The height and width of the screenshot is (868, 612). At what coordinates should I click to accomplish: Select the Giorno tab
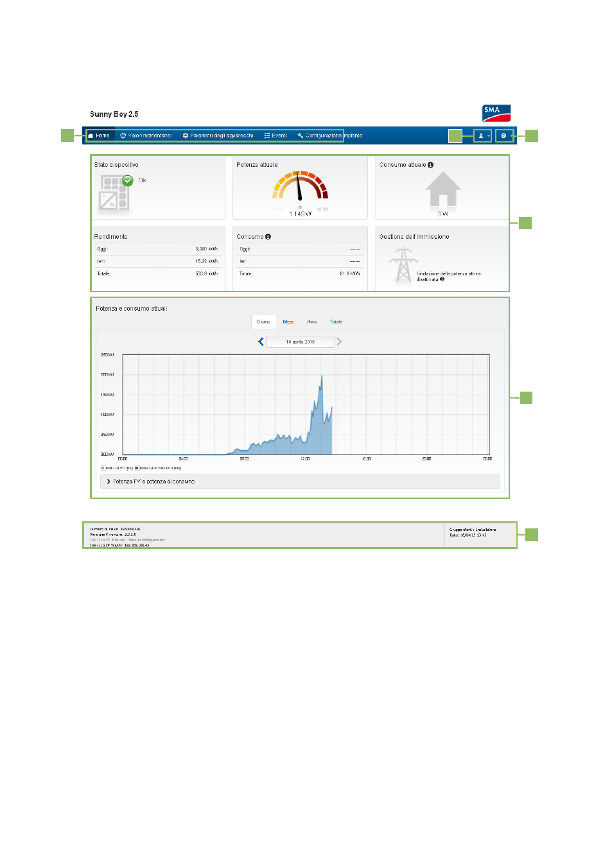click(x=264, y=322)
